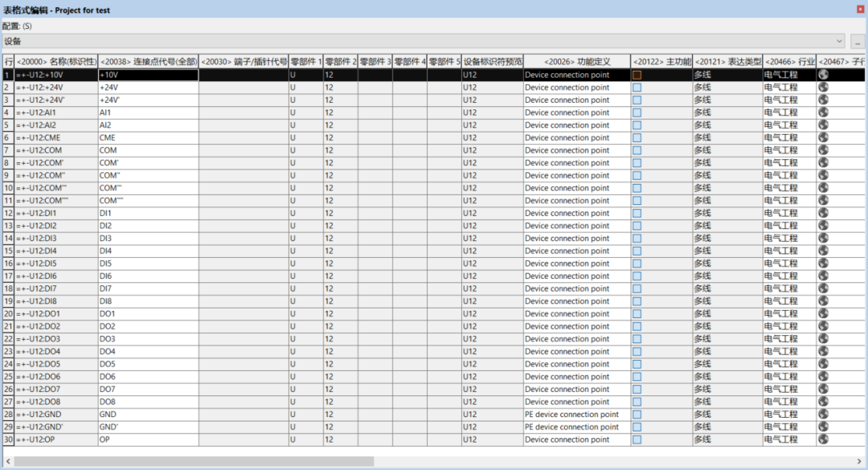Toggle main function checkbox for +24V row
The width and height of the screenshot is (868, 470).
[637, 88]
